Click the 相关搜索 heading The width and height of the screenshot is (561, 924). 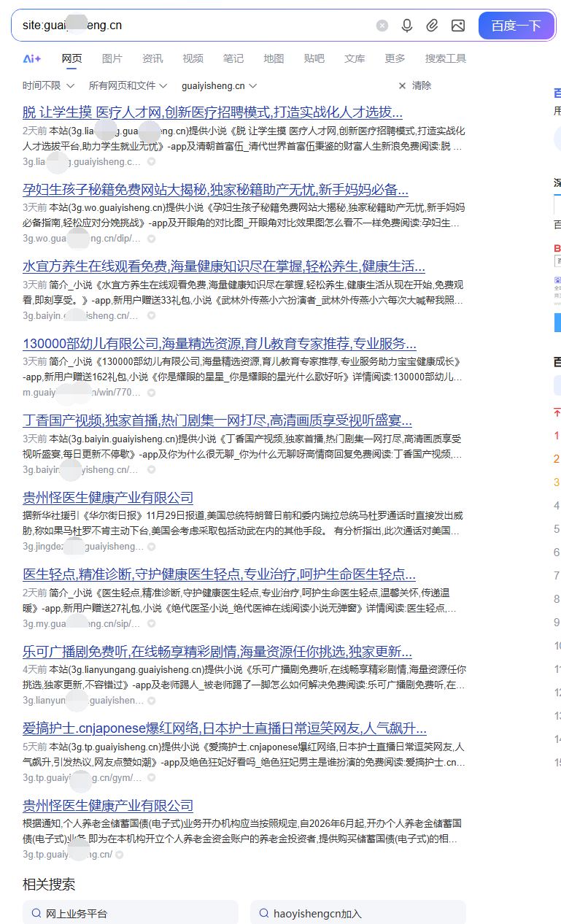(49, 885)
